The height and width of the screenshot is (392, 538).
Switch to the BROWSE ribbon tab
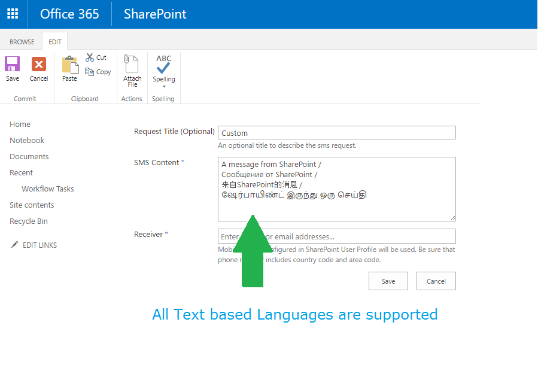(x=22, y=42)
